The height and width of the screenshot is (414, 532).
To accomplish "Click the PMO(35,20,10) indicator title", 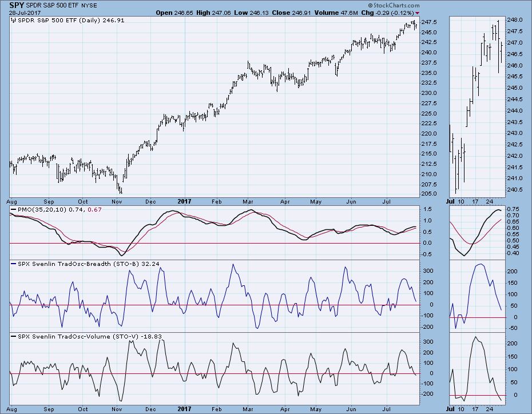I will pos(42,209).
